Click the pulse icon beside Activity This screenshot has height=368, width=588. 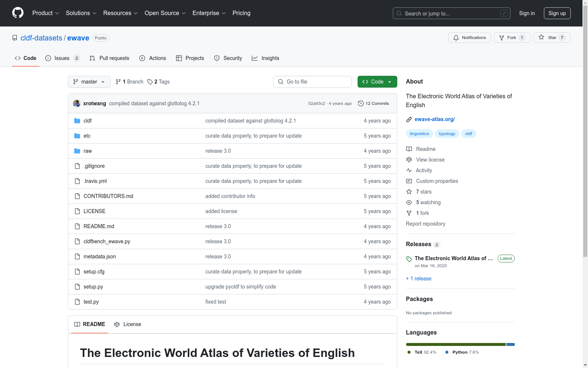click(x=409, y=170)
